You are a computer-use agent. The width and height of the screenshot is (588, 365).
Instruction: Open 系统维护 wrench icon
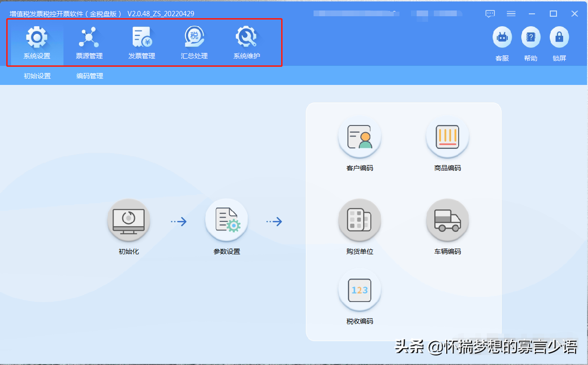point(247,37)
